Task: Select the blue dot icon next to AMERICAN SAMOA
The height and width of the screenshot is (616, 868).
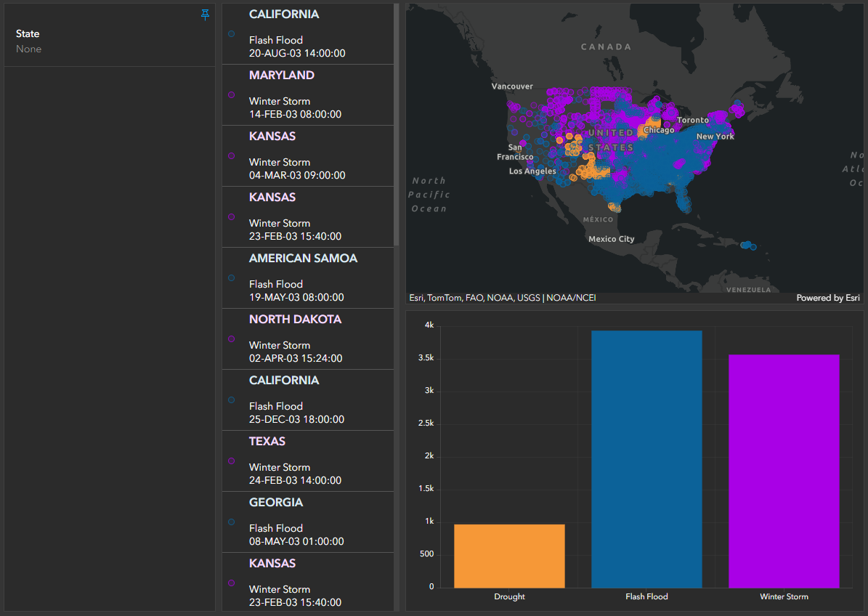Action: pos(232,277)
